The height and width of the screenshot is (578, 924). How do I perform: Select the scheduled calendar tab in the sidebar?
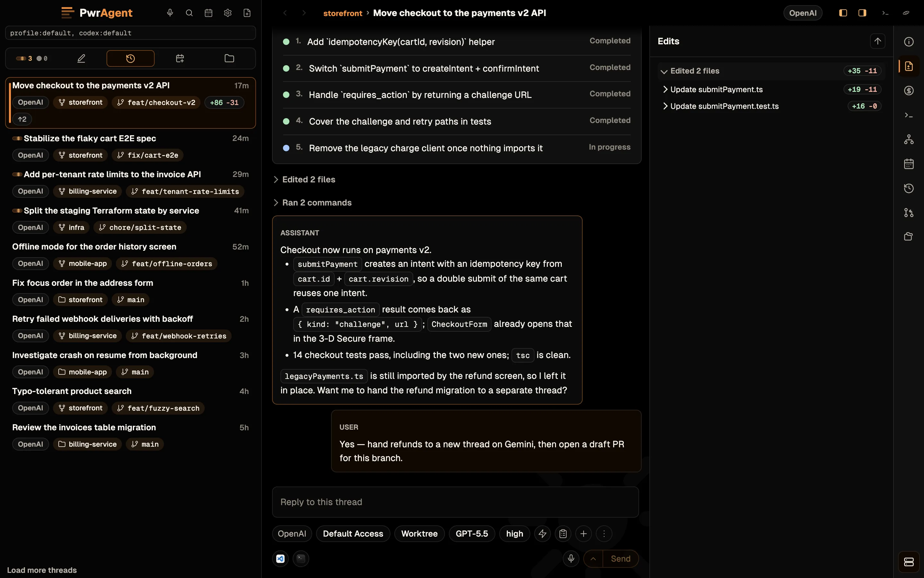[x=180, y=58]
